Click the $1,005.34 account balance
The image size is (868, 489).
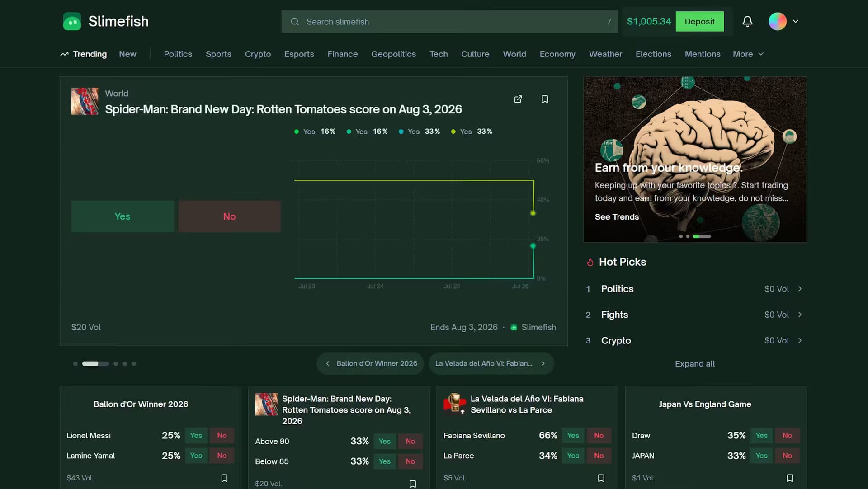coord(649,21)
